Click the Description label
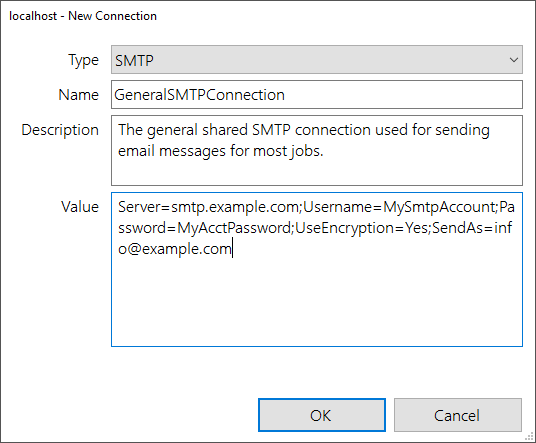 [x=60, y=130]
